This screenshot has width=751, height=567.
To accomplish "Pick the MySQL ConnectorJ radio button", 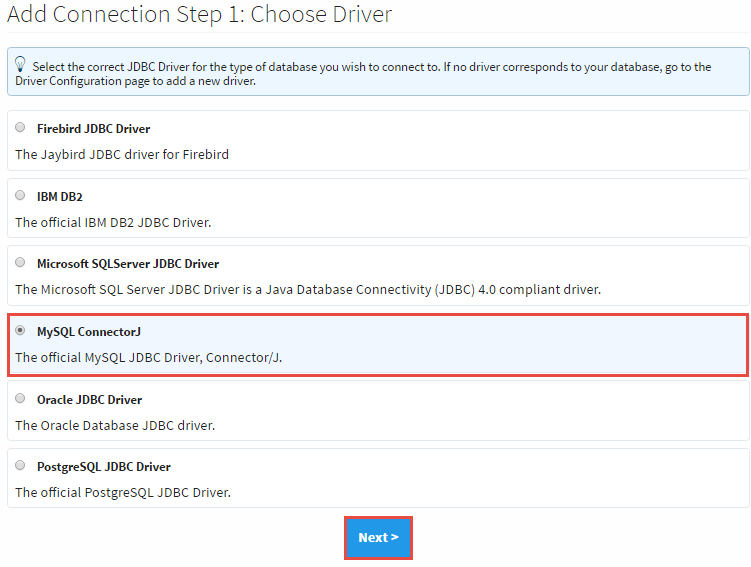I will pos(21,331).
